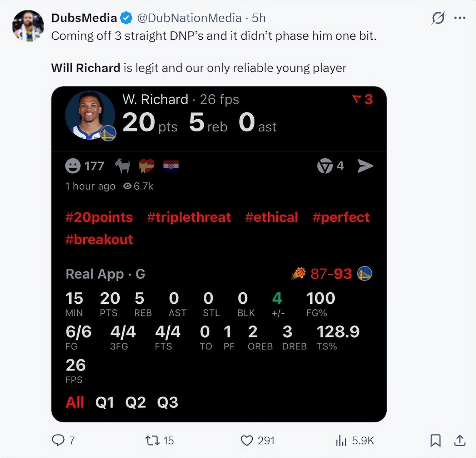Like the tweet with heart icon
Screen dimensions: 476x458
[247, 440]
